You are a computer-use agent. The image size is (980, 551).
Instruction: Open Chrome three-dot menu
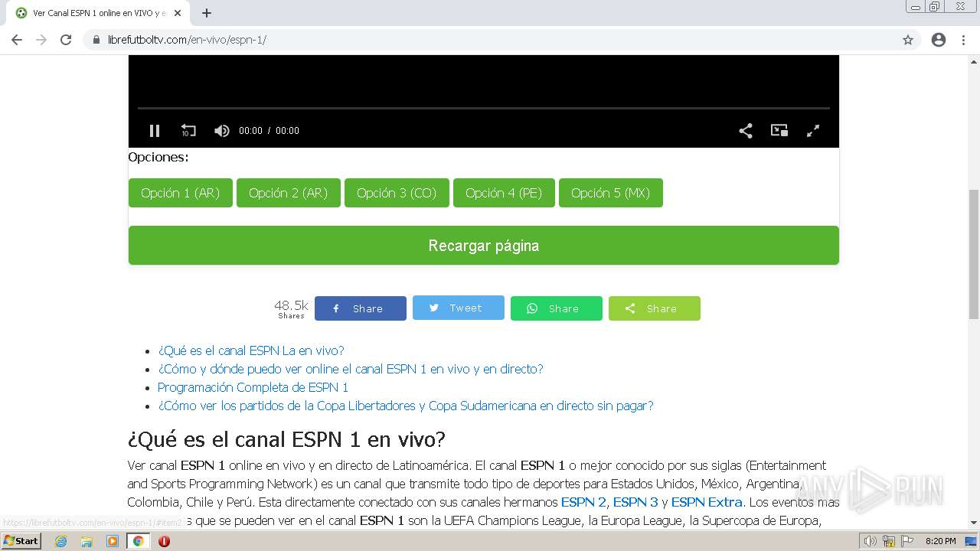[x=963, y=40]
